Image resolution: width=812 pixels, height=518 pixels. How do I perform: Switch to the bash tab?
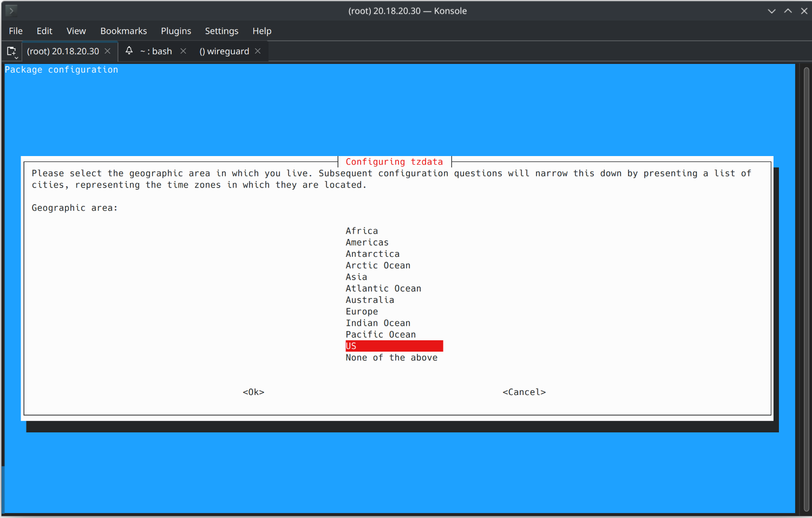click(156, 51)
